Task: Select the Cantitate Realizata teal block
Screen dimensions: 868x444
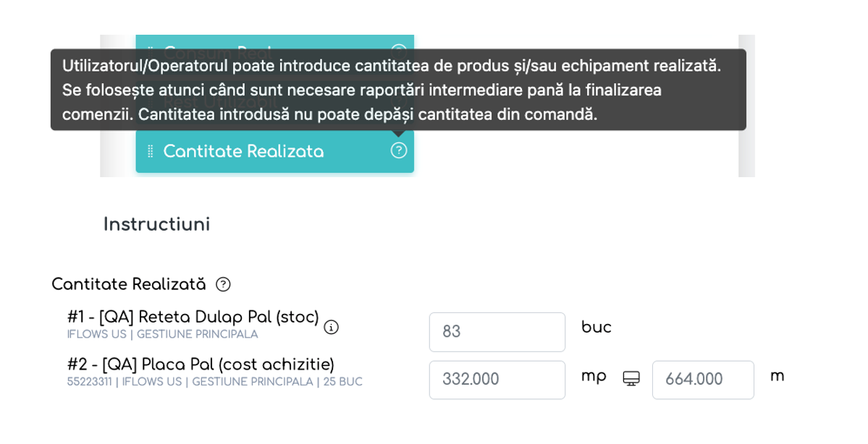Action: coord(274,152)
